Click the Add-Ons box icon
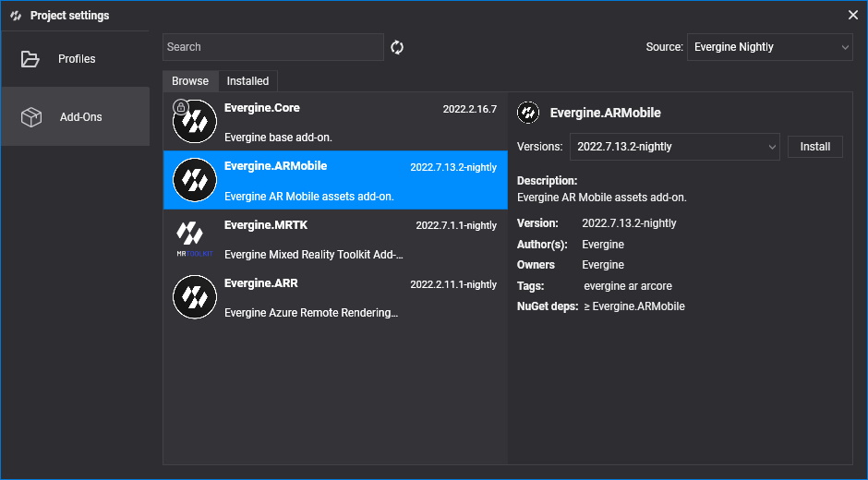Viewport: 868px width, 480px height. [31, 117]
